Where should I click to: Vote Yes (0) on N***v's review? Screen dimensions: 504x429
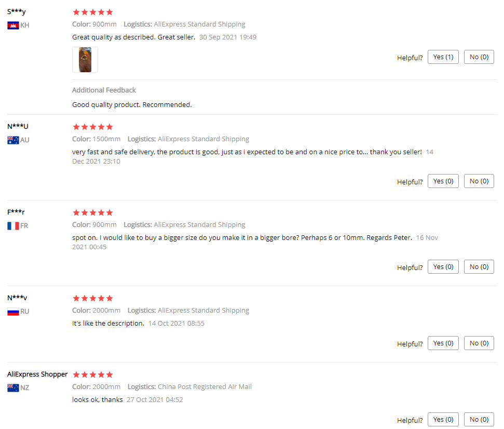point(443,343)
